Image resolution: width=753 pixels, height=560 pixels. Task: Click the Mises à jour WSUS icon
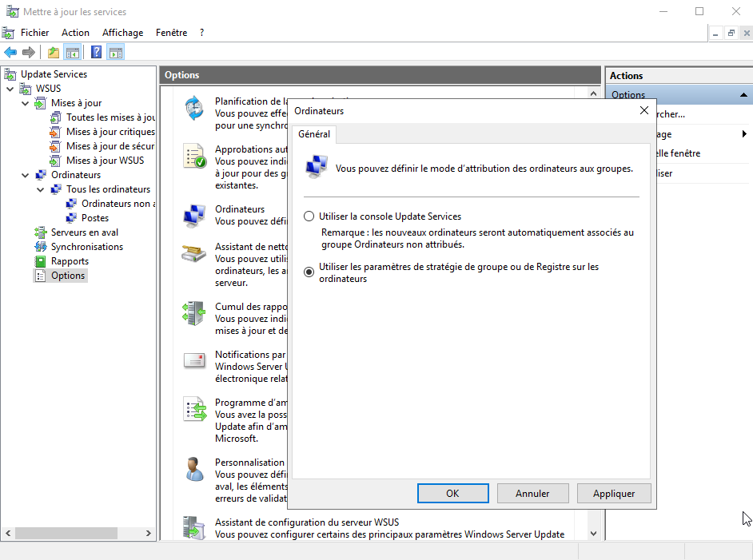pos(56,161)
